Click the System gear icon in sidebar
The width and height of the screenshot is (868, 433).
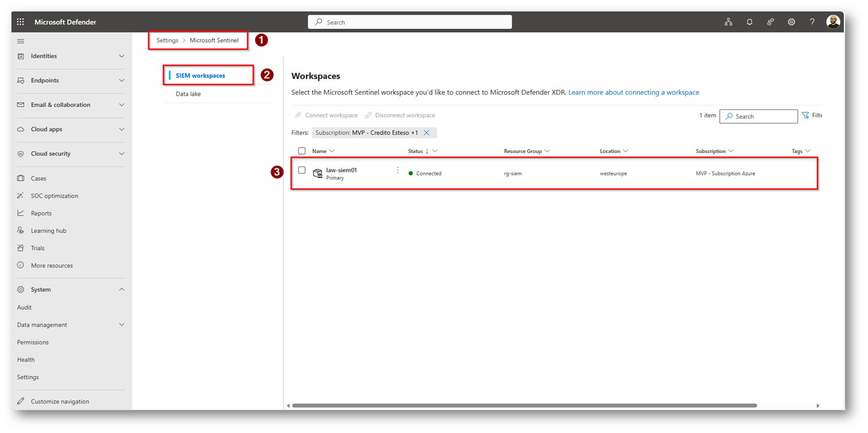(x=21, y=289)
